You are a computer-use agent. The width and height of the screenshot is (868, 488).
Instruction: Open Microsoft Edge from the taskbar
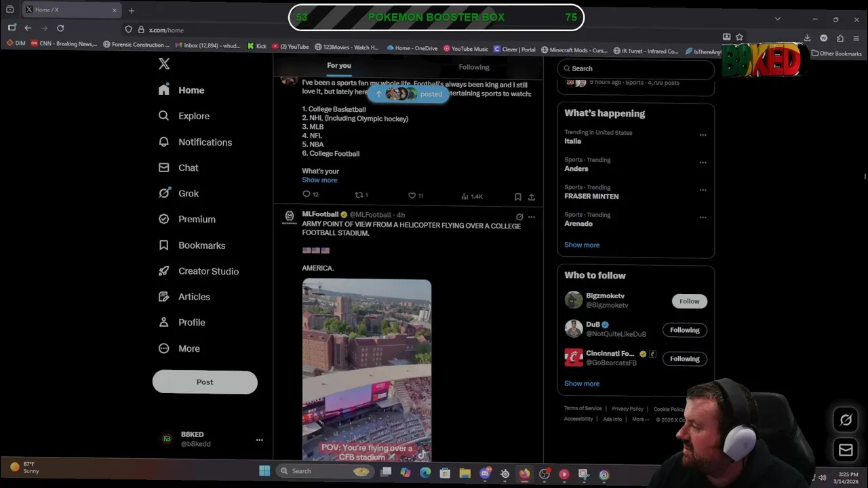point(425,473)
